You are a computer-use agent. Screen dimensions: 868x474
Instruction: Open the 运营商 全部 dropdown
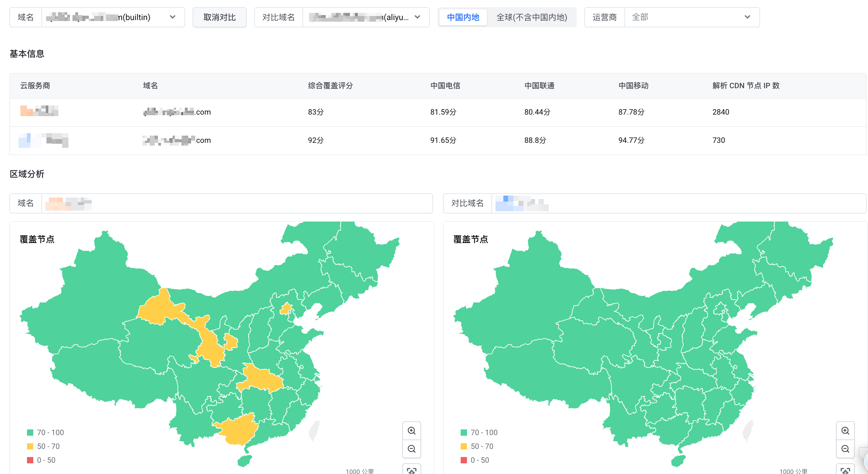691,17
